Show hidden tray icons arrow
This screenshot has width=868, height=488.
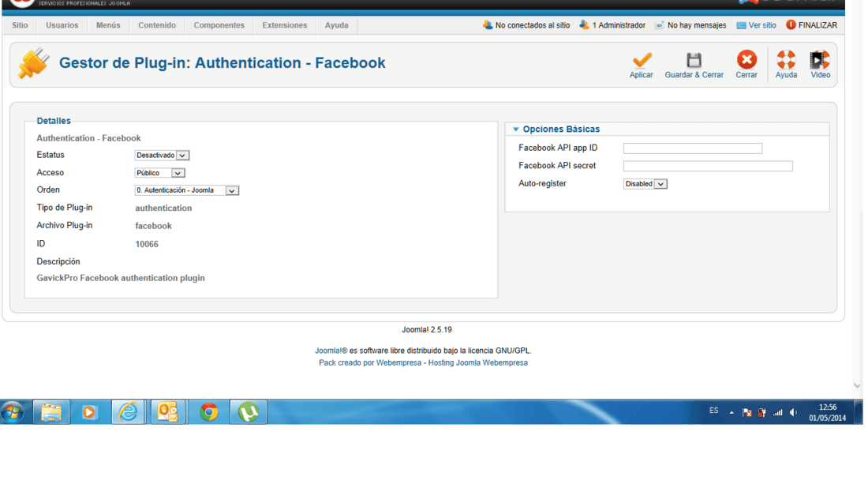tap(731, 412)
